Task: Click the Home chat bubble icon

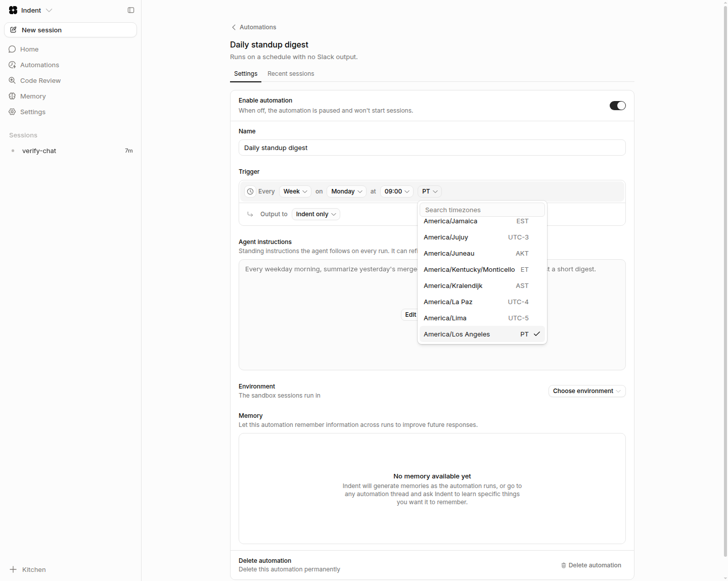Action: [12, 49]
